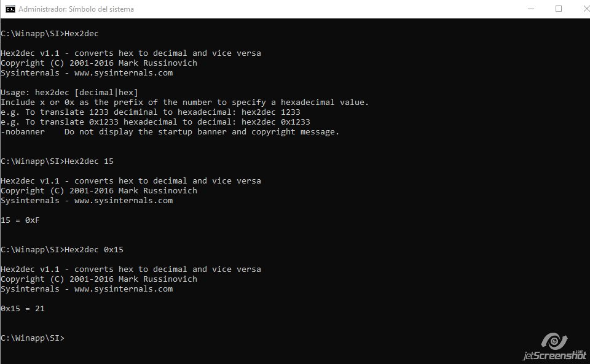Click the 'Administrador: Símbolo del sistema' title text
Image resolution: width=590 pixels, height=364 pixels.
[x=76, y=9]
